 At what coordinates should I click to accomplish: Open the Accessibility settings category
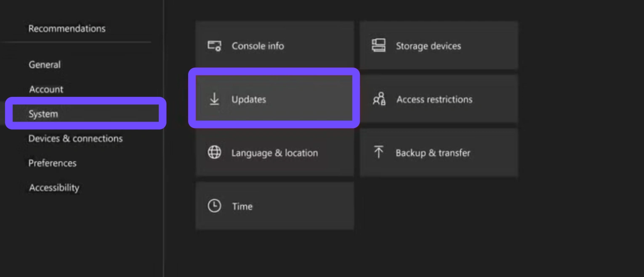pyautogui.click(x=54, y=188)
